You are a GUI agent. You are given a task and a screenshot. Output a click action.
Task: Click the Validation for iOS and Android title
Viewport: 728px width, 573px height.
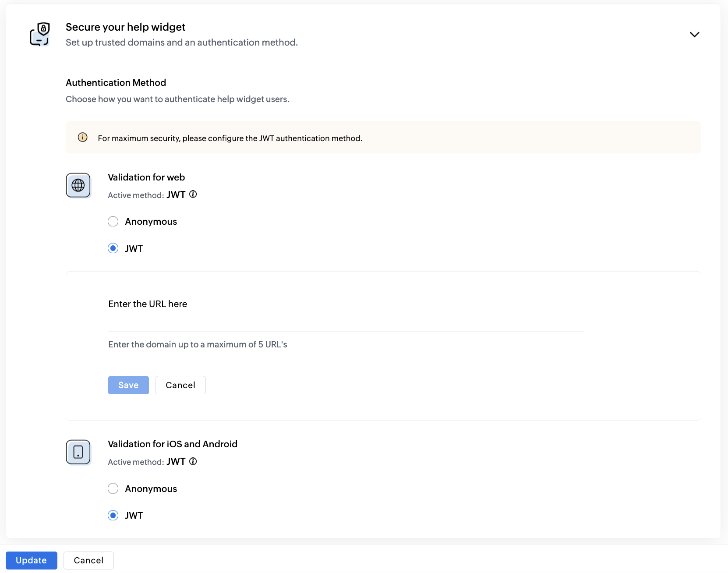tap(173, 444)
